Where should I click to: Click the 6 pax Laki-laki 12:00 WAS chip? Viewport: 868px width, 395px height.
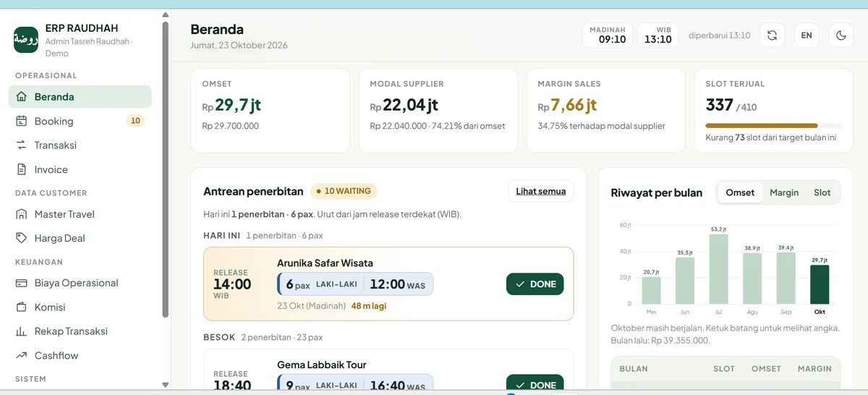click(355, 284)
